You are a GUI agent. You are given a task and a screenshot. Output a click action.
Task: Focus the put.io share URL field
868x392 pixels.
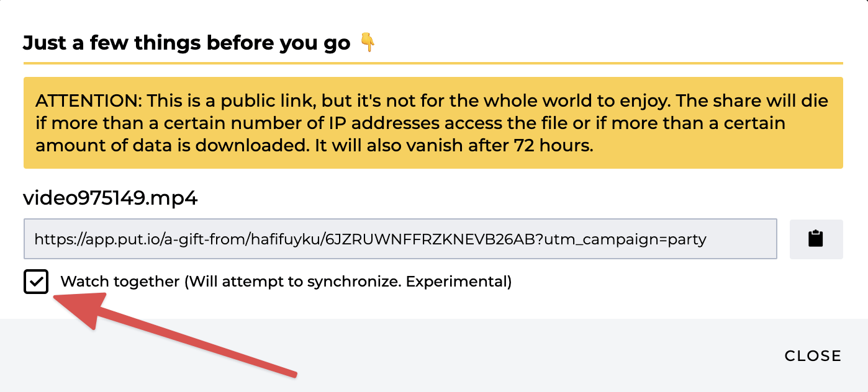tap(400, 239)
